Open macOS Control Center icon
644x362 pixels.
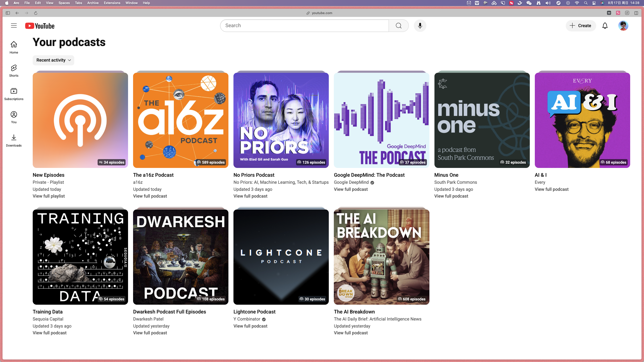point(594,3)
